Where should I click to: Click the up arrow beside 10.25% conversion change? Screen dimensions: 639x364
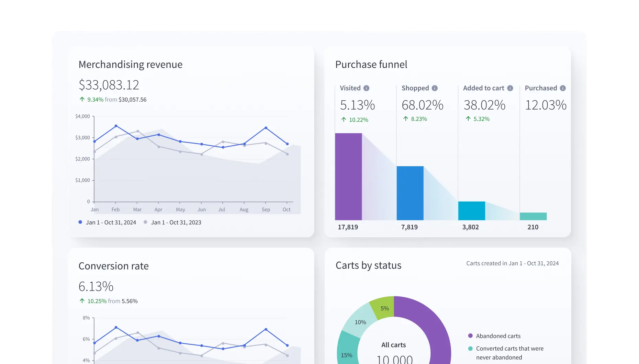(82, 301)
